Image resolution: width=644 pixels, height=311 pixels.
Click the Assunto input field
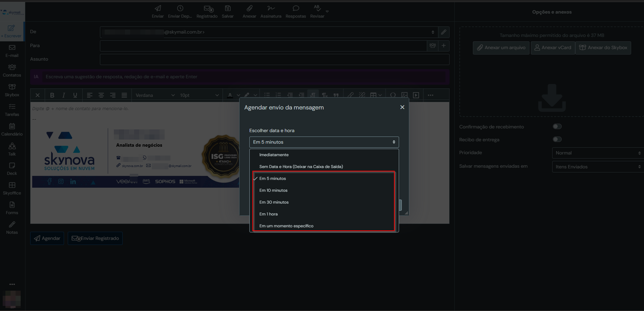[274, 59]
